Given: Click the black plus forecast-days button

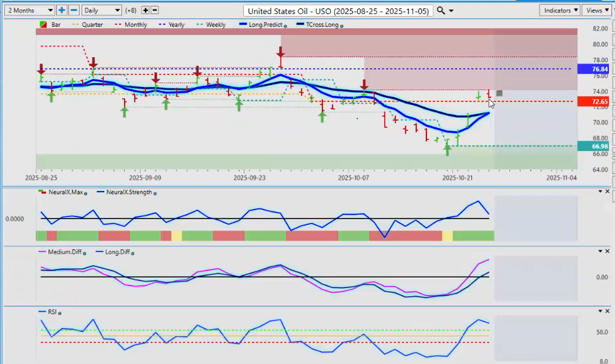Looking at the screenshot, I should [x=145, y=10].
